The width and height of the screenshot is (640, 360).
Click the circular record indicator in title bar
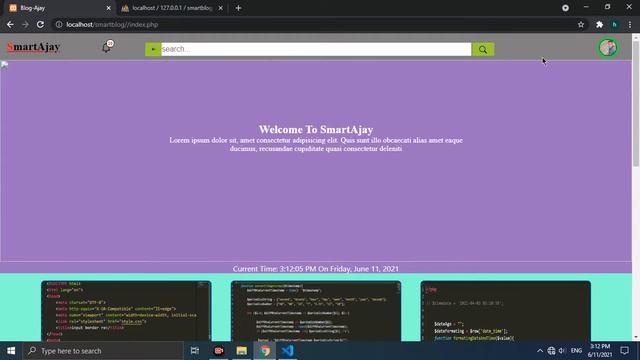(x=565, y=8)
